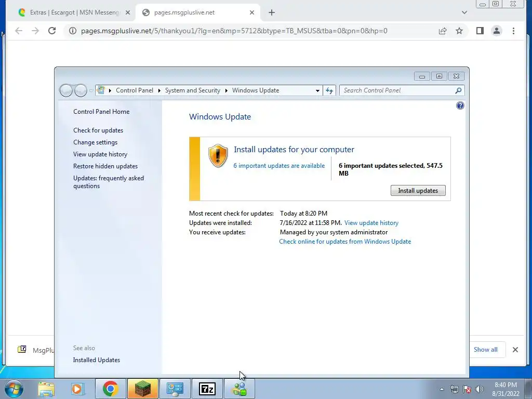Screen dimensions: 532x399
Task: Open Windows Explorer from the taskbar
Action: click(46, 389)
